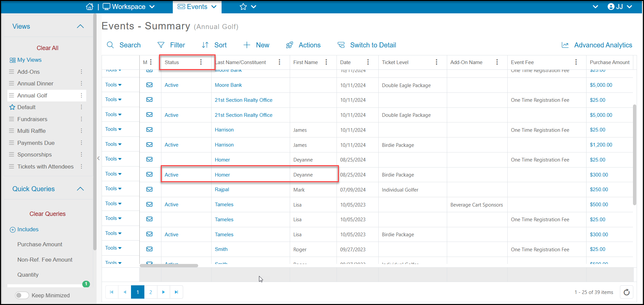Go to page 2
This screenshot has height=305, width=644.
click(151, 292)
